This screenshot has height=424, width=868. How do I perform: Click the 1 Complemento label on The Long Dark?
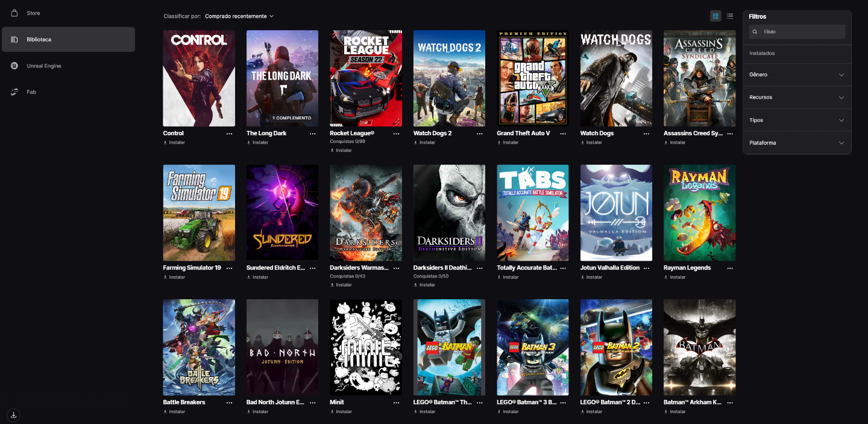point(292,118)
